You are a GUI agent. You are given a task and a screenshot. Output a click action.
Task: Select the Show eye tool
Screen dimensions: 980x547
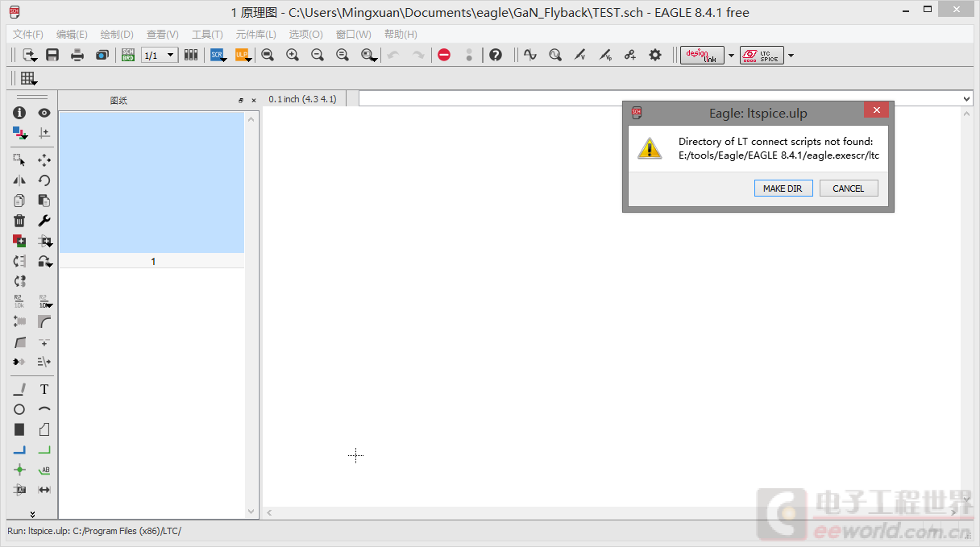[44, 113]
